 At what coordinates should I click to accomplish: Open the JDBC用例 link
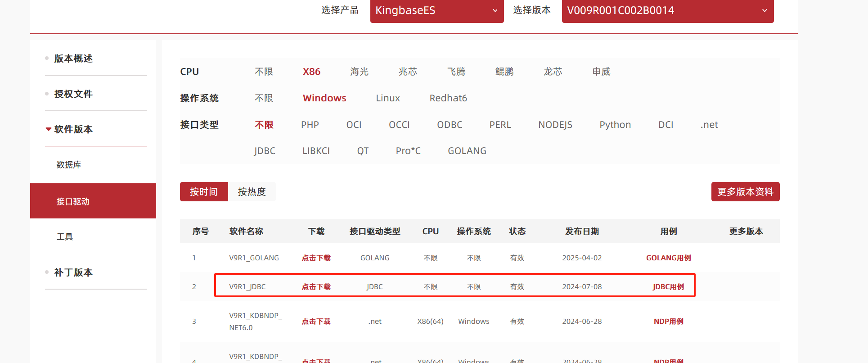coord(668,287)
